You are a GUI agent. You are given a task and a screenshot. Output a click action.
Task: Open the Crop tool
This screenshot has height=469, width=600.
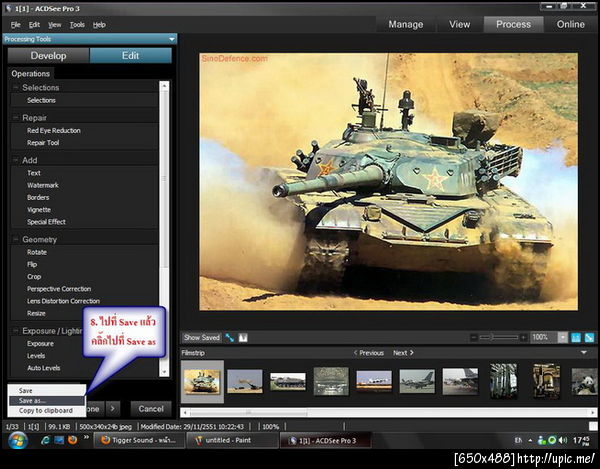coord(34,277)
